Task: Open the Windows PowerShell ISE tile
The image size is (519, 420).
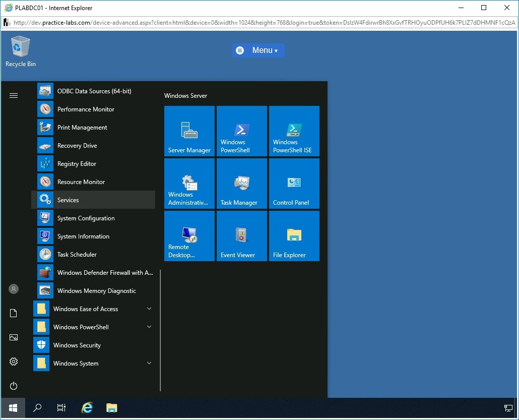Action: click(x=294, y=131)
